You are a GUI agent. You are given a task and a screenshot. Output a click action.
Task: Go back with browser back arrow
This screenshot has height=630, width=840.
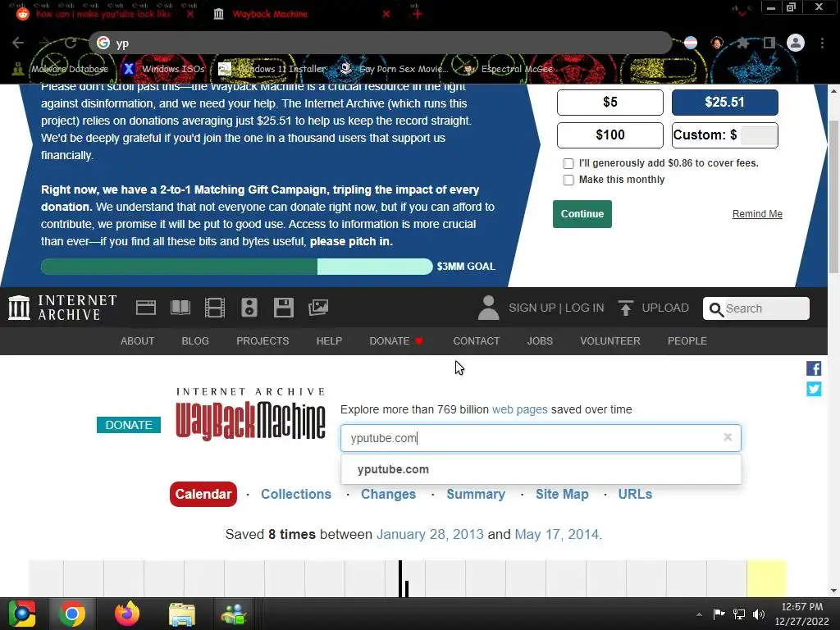18,43
